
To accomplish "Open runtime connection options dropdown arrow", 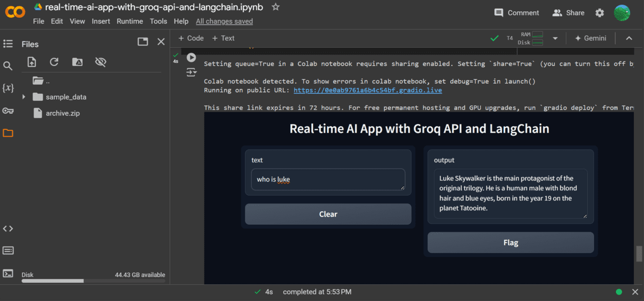I will tap(555, 38).
